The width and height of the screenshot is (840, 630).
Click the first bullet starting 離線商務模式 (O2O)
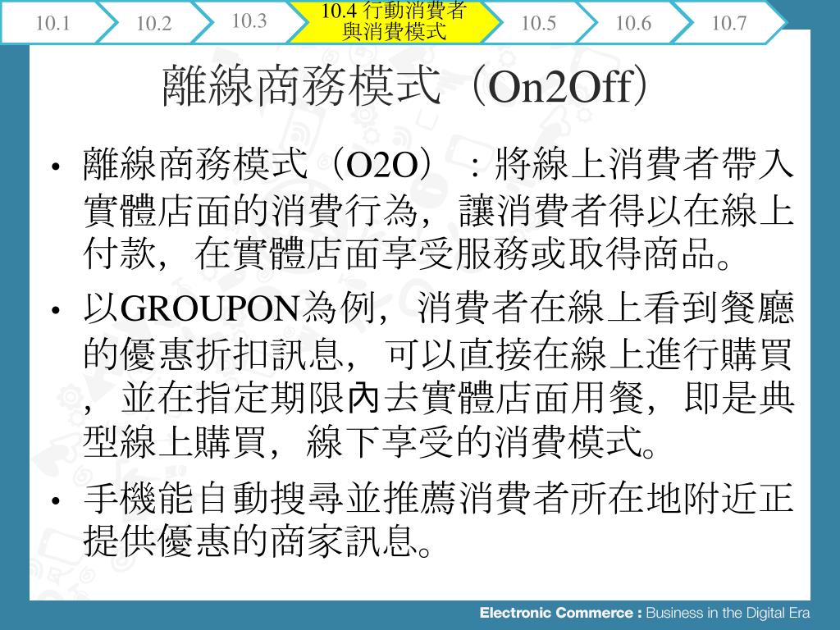(437, 208)
